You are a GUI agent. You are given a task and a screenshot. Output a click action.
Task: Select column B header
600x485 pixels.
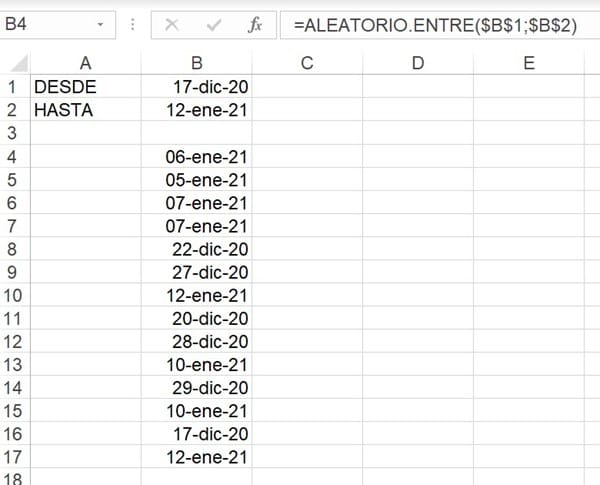click(x=196, y=63)
